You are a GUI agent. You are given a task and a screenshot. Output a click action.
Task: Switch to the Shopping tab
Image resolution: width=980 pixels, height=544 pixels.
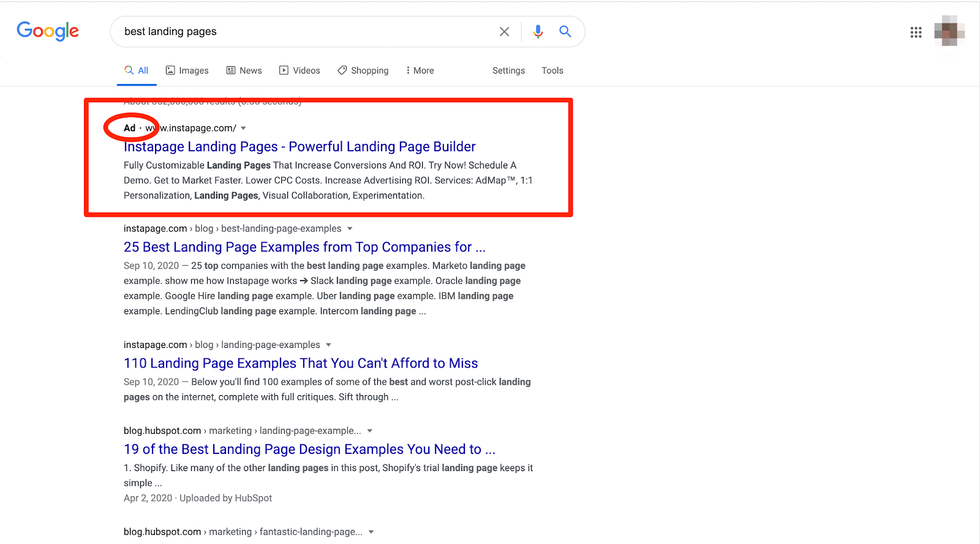363,70
